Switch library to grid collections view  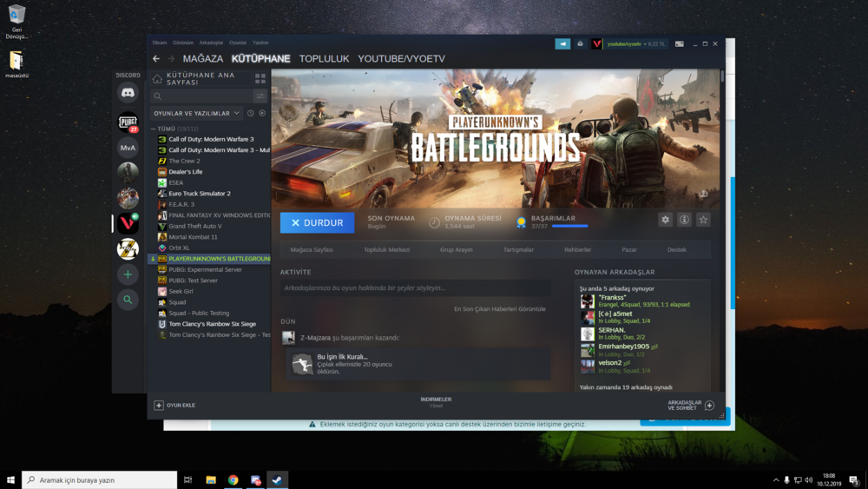(x=260, y=79)
